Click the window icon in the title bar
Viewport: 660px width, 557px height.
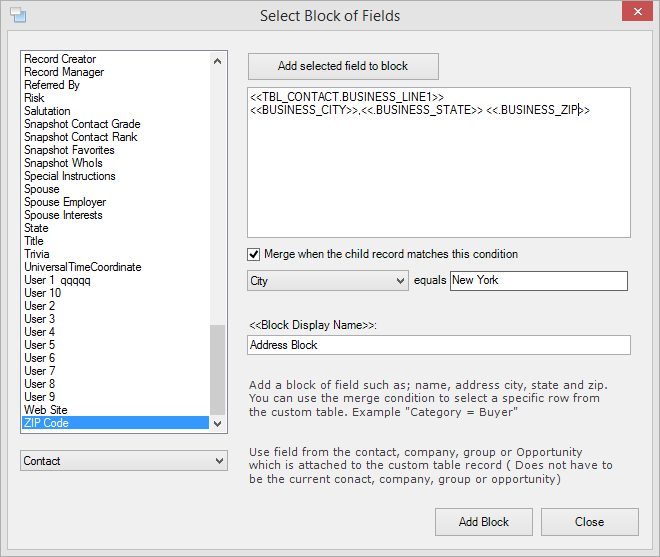[18, 15]
